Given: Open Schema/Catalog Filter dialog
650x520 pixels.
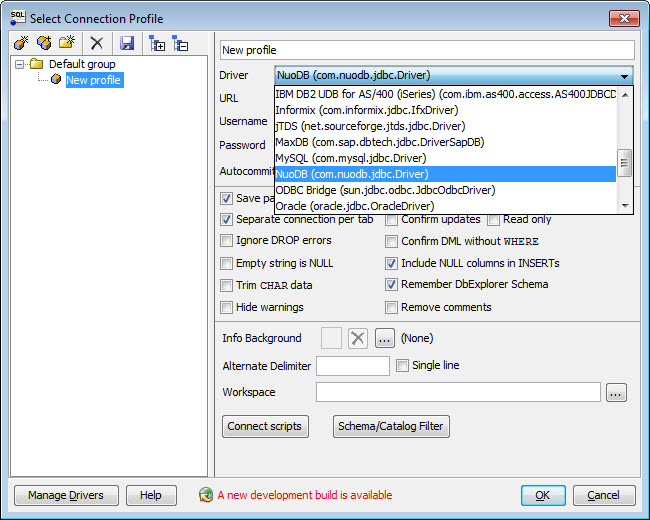Looking at the screenshot, I should (391, 426).
